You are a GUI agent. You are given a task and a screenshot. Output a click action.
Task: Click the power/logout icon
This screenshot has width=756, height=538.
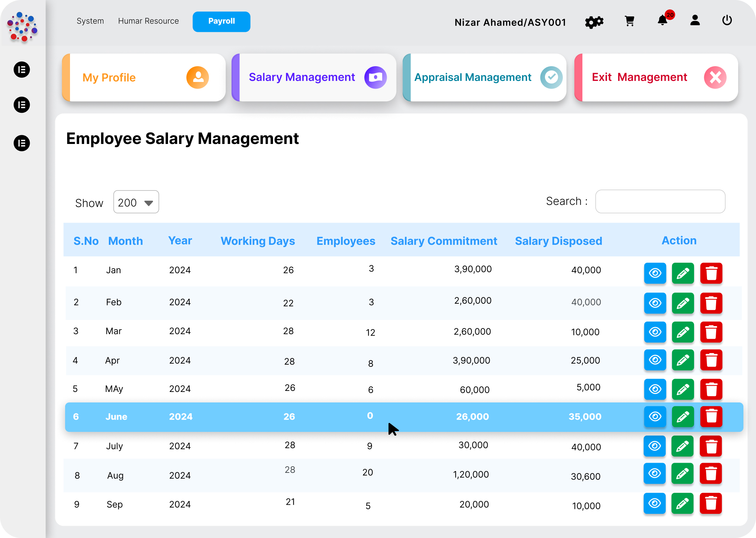pos(727,20)
